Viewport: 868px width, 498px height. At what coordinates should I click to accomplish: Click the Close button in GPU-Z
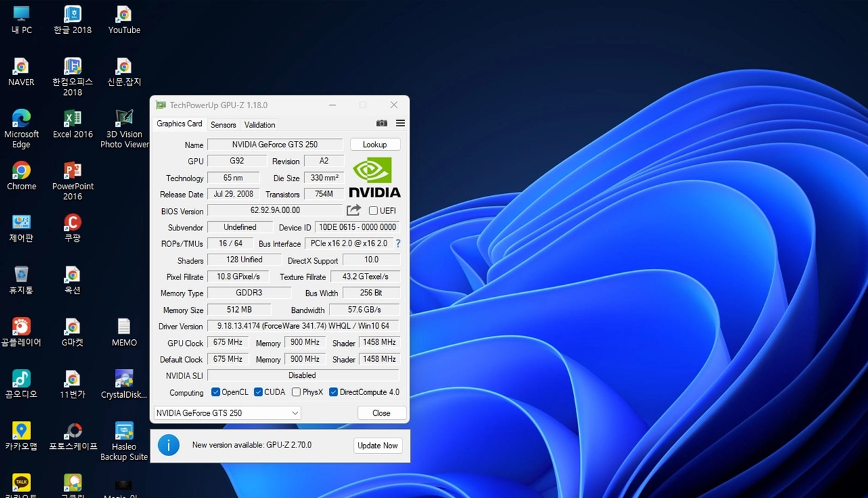(x=381, y=413)
